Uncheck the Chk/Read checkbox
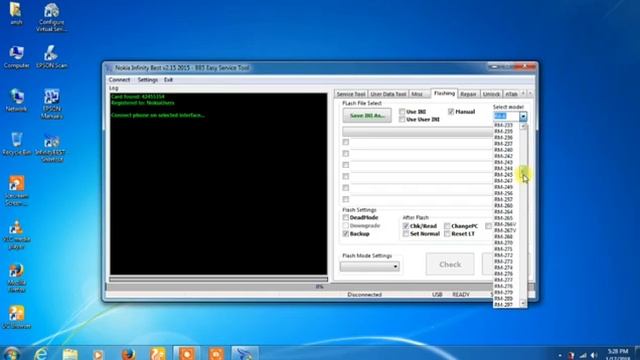The width and height of the screenshot is (640, 360). [406, 226]
